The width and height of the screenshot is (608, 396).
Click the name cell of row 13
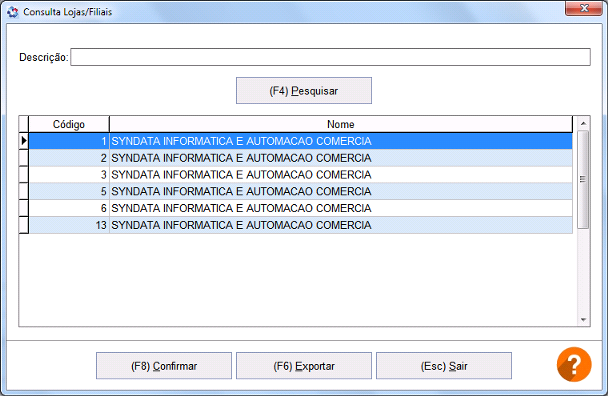[341, 225]
